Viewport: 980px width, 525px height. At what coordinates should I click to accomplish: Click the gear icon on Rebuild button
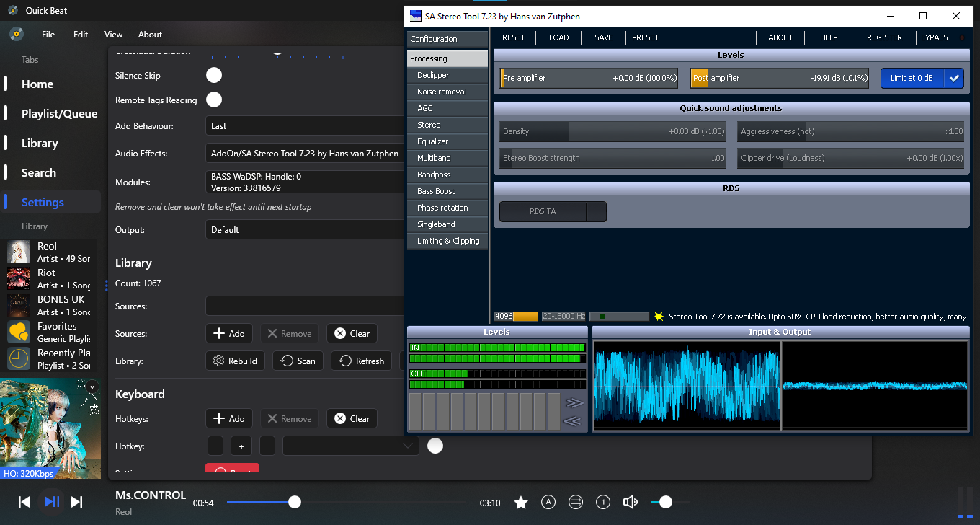pyautogui.click(x=219, y=361)
